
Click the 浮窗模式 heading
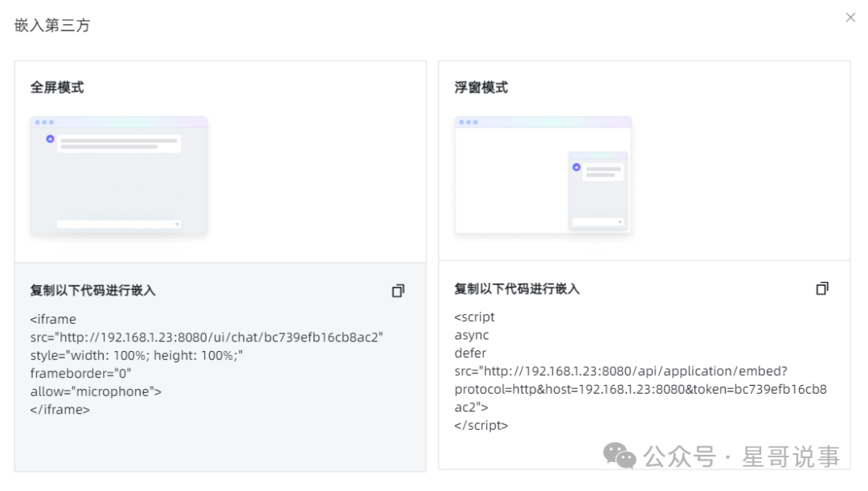click(481, 88)
